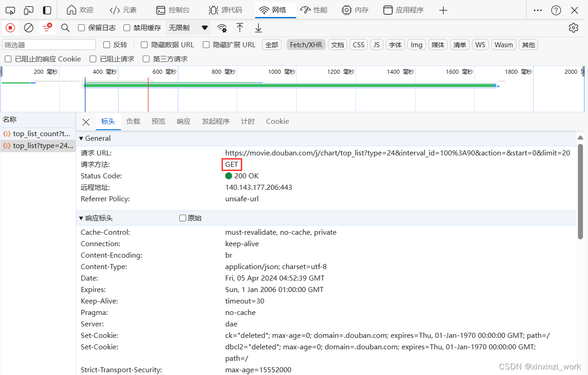
Task: Filter requests by 清单
Action: 460,44
